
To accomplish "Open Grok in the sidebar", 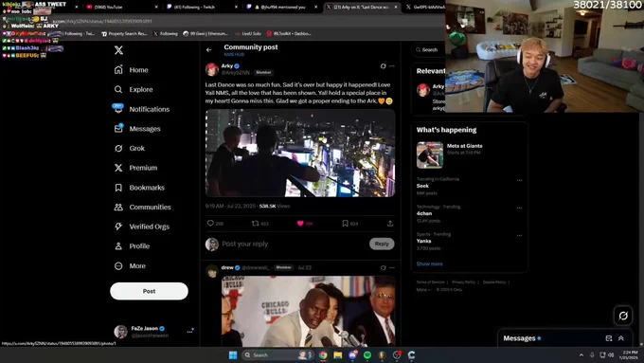I will (130, 149).
